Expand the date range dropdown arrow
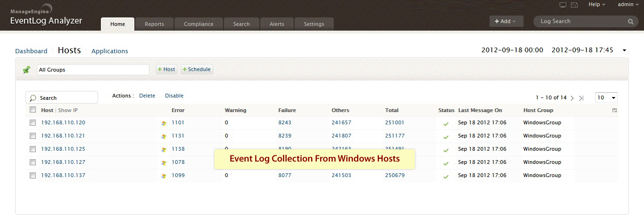644x219 pixels. [x=624, y=50]
